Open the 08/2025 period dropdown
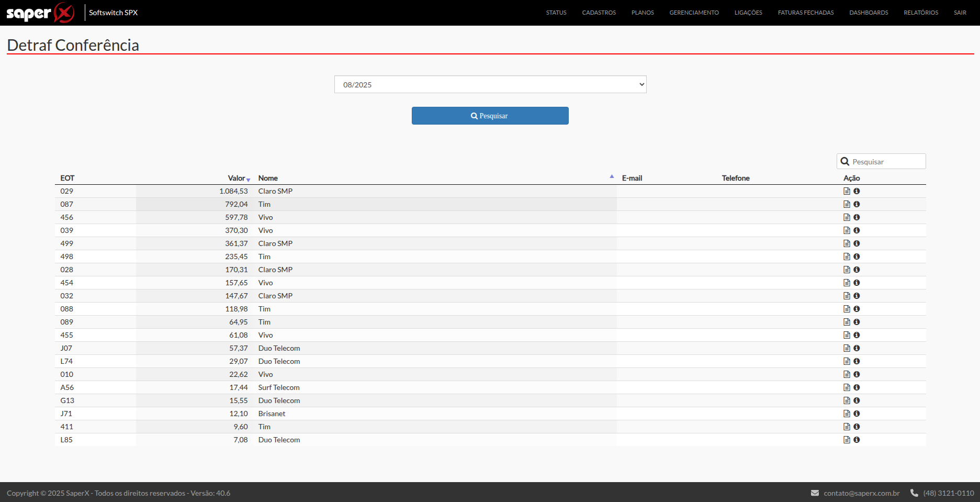 [x=490, y=85]
